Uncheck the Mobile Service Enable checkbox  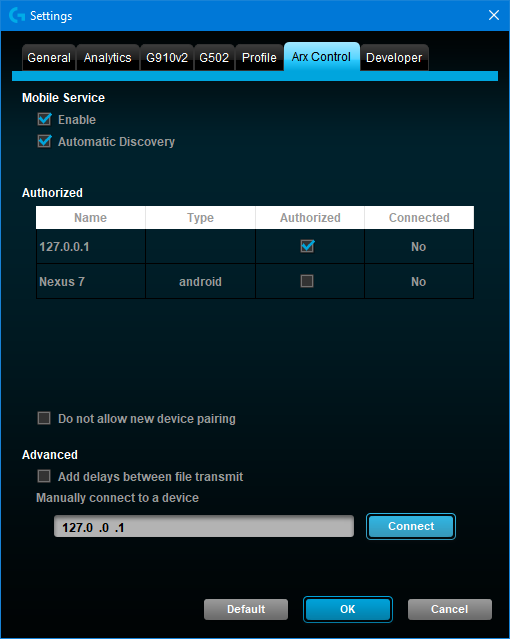(44, 119)
